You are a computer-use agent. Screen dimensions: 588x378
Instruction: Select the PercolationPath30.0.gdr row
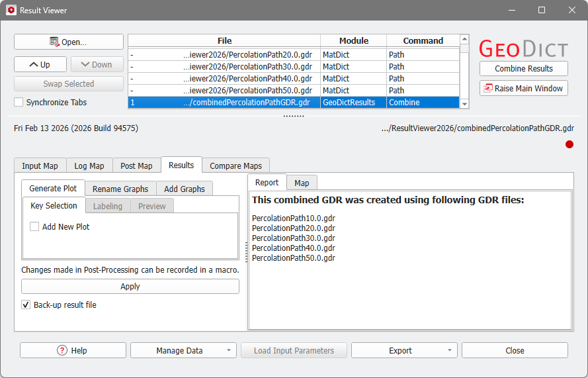click(x=294, y=66)
